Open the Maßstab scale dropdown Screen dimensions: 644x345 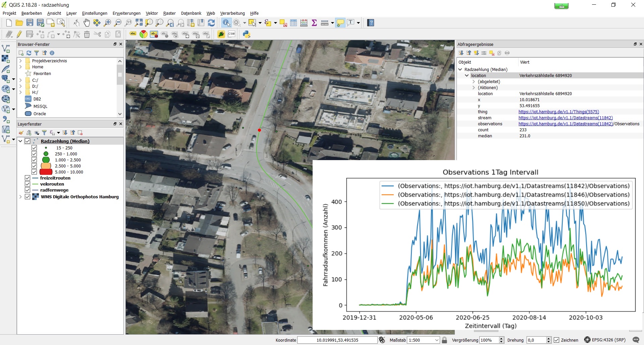coord(437,340)
